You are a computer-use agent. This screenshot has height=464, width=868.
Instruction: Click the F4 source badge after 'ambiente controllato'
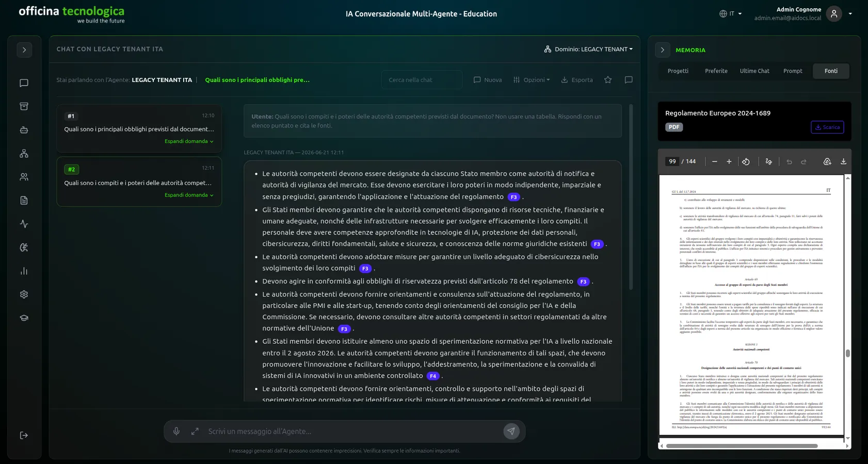[x=433, y=376]
